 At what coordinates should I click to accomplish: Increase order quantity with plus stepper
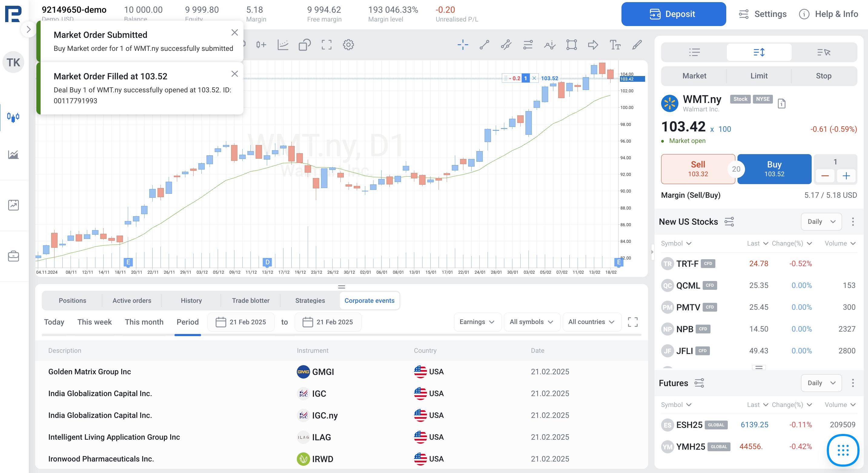[x=846, y=176]
